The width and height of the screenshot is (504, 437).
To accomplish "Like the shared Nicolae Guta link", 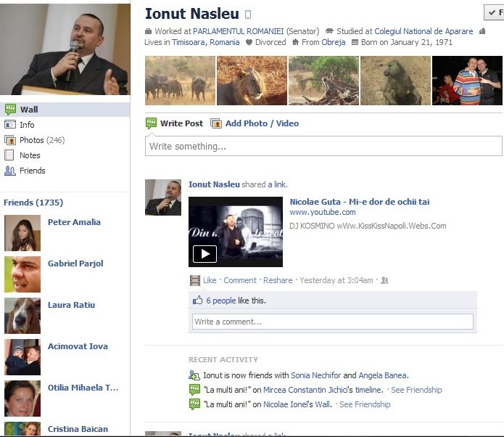I will point(210,280).
